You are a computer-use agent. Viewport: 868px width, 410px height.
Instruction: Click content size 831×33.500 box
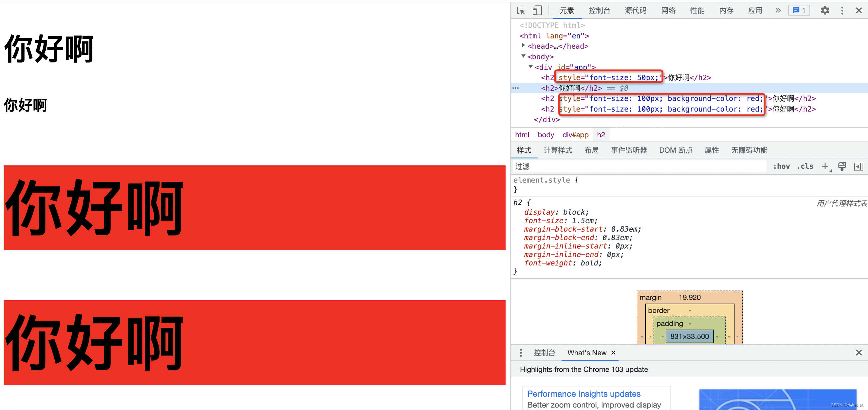(x=690, y=336)
